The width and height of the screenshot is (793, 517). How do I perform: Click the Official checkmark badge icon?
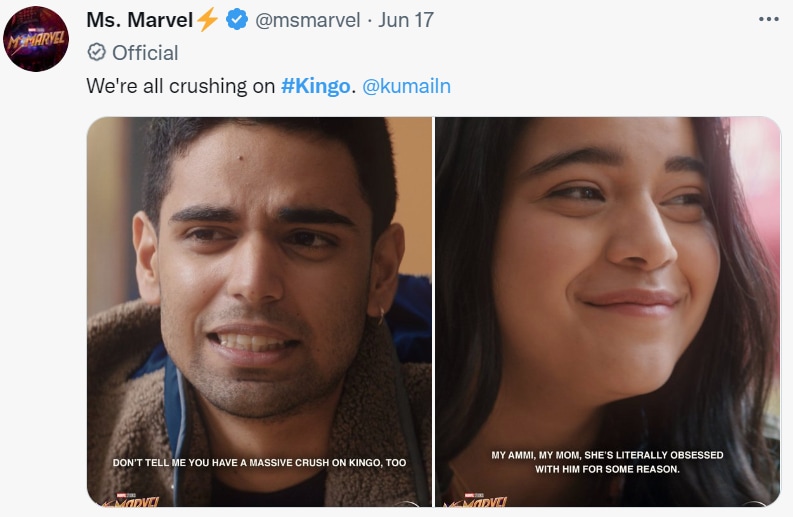point(96,52)
